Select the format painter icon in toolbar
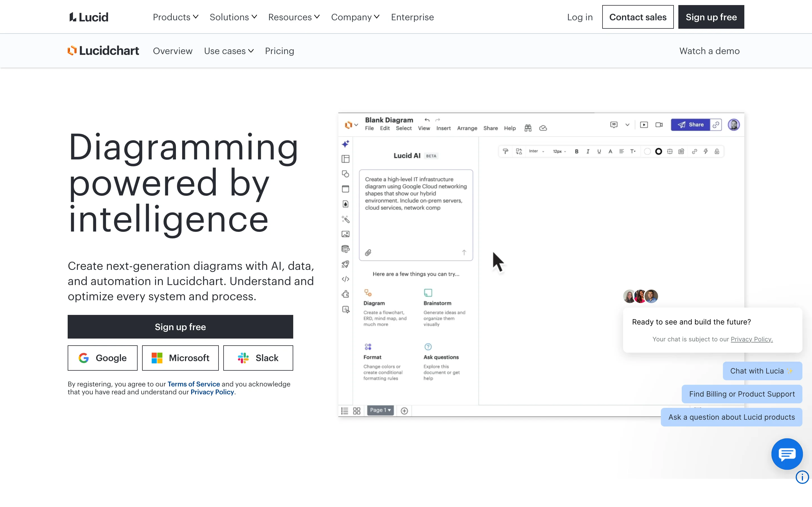The width and height of the screenshot is (812, 507). point(506,151)
